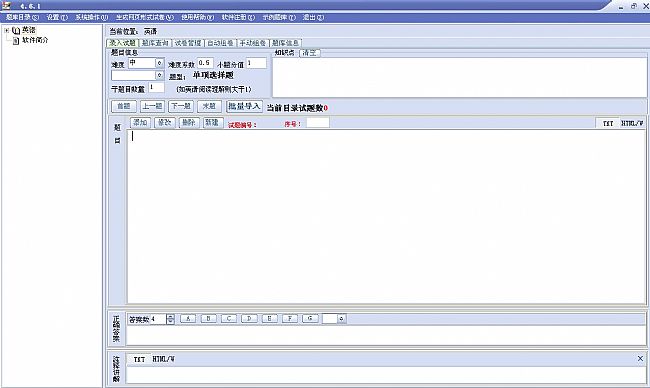Open the 软件注册 menu
The height and width of the screenshot is (388, 650).
pyautogui.click(x=238, y=17)
